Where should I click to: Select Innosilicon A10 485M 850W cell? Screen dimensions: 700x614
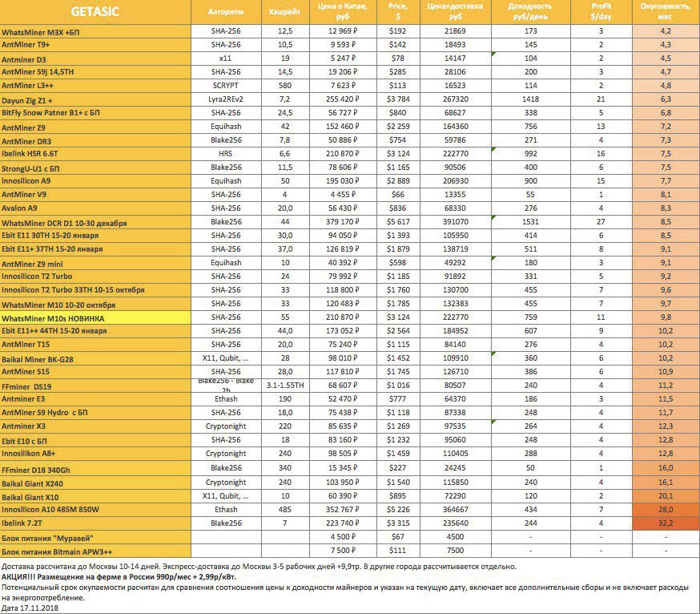point(95,510)
